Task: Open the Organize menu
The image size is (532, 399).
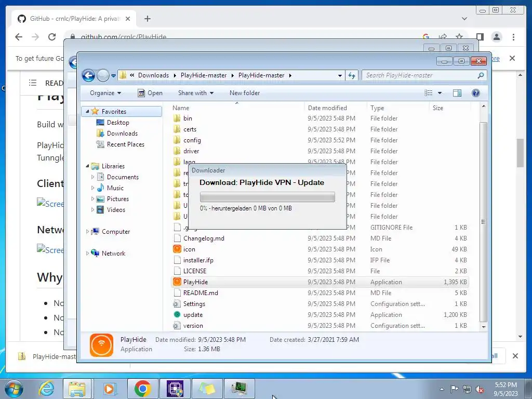Action: [x=105, y=93]
